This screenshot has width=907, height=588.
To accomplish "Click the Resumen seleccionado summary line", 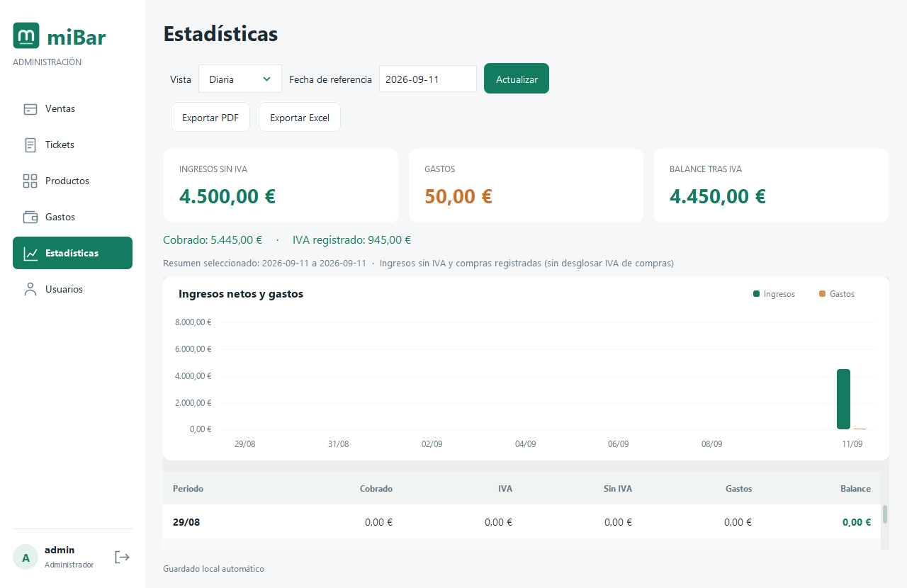I will pos(418,263).
